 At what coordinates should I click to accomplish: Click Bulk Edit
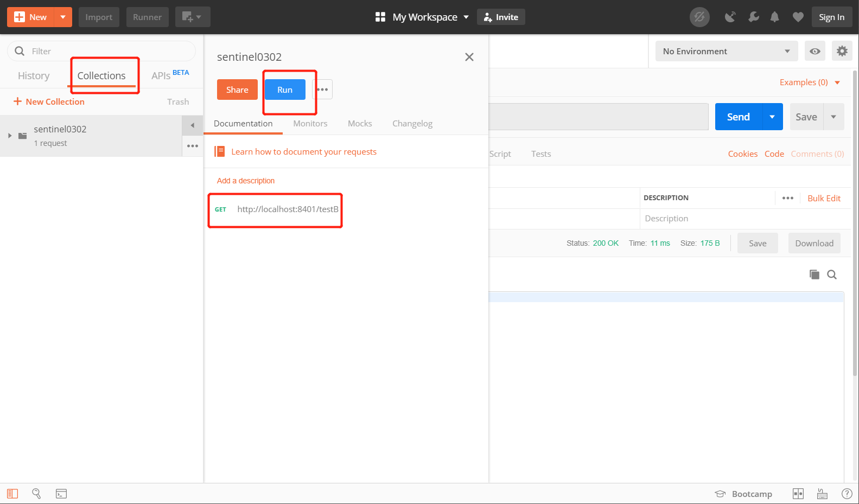point(824,198)
